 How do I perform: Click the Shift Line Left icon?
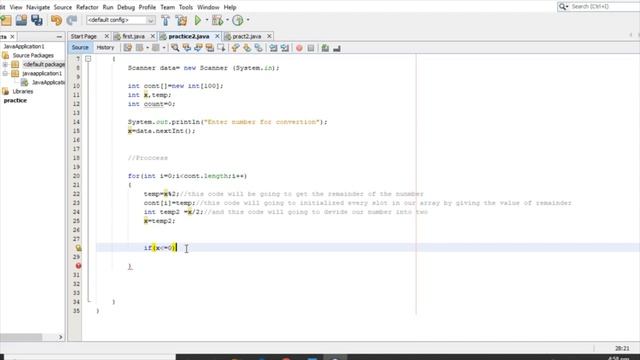(x=273, y=48)
